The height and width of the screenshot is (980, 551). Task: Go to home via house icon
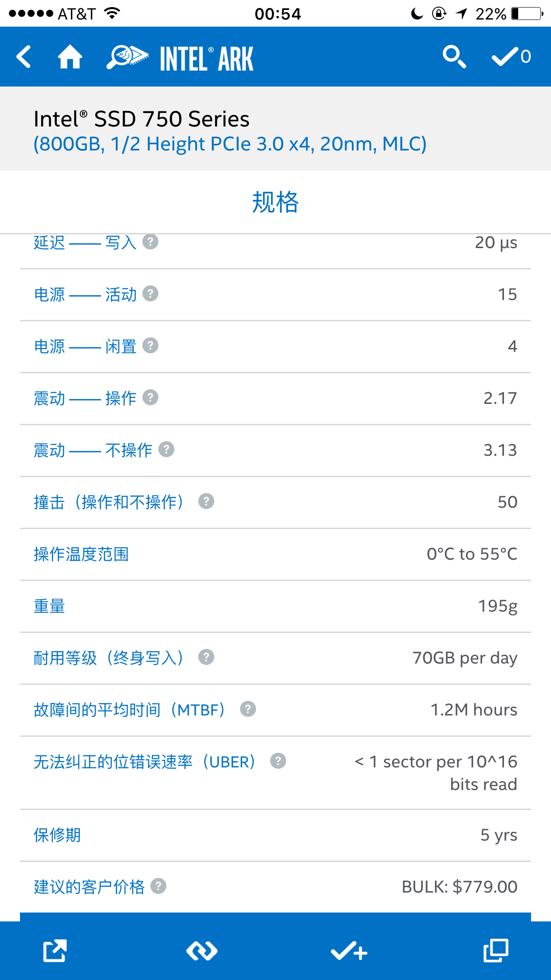tap(70, 57)
